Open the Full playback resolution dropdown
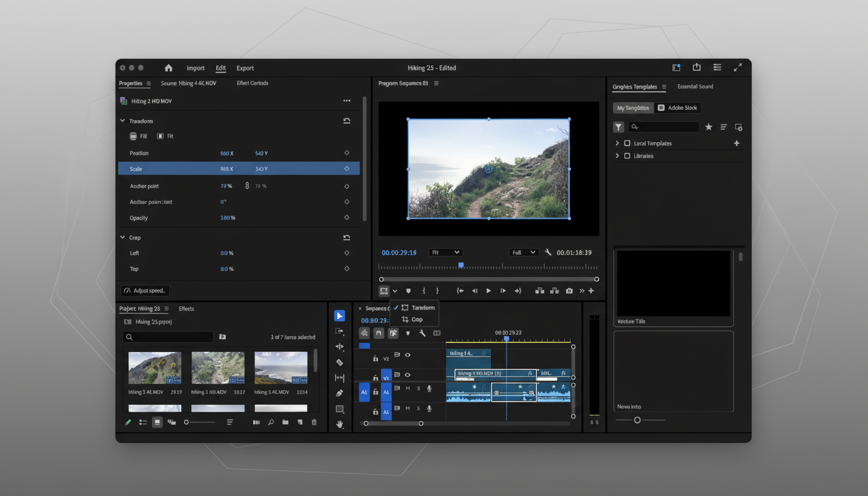 coord(523,253)
